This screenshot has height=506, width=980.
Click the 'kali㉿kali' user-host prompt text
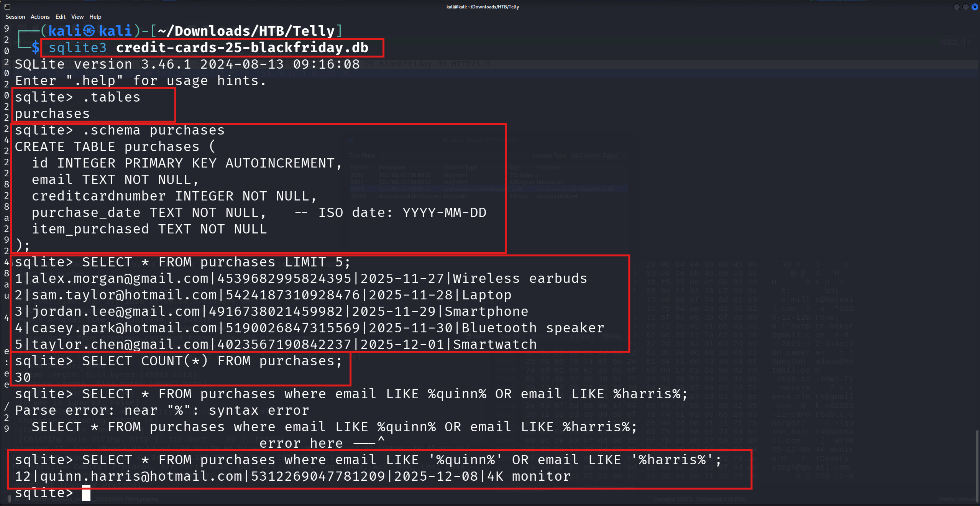[x=90, y=31]
